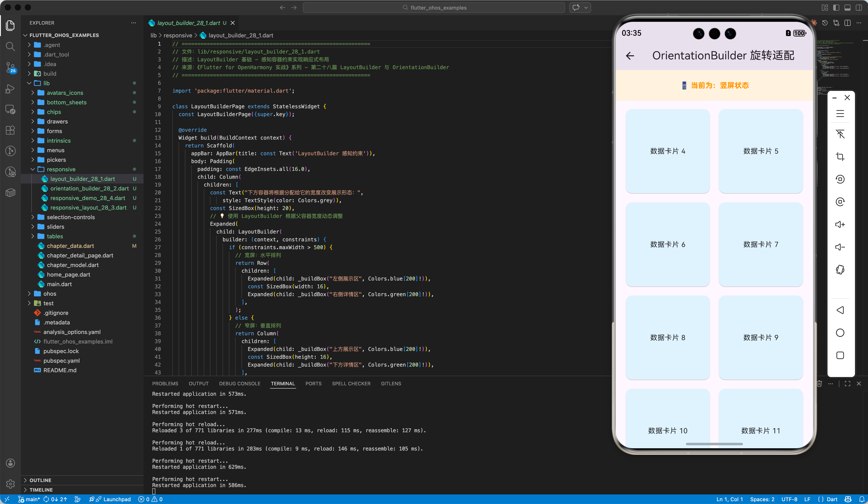
Task: Open Source Control view with 25 badge
Action: tap(10, 67)
